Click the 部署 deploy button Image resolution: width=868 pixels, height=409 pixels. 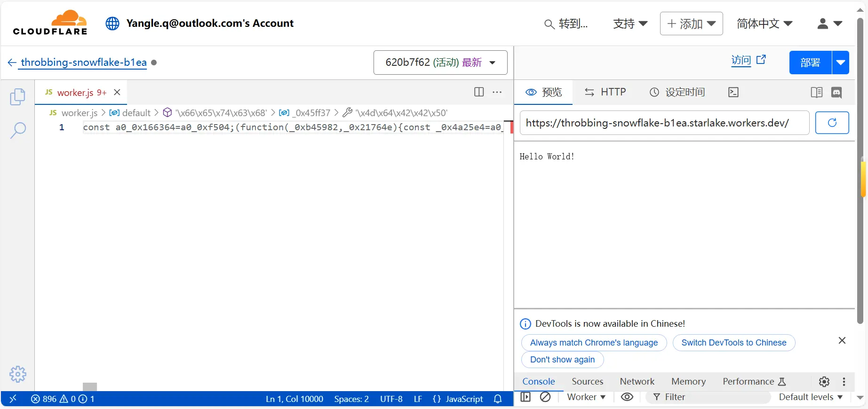coord(810,63)
